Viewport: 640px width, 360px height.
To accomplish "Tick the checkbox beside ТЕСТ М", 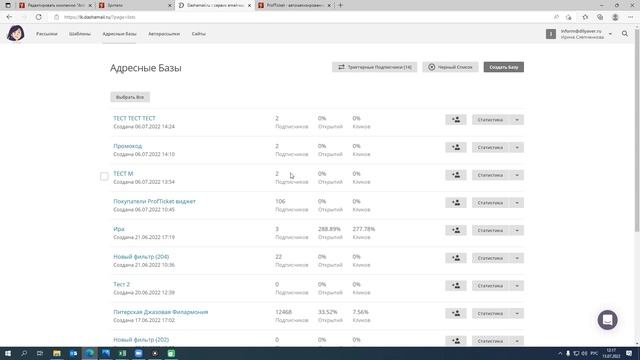I will click(x=104, y=176).
